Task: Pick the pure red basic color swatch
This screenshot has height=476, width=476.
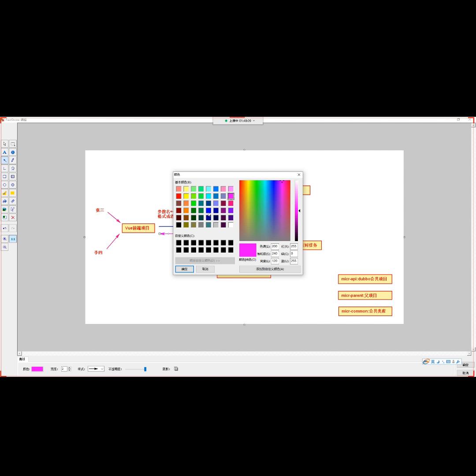Action: [179, 196]
